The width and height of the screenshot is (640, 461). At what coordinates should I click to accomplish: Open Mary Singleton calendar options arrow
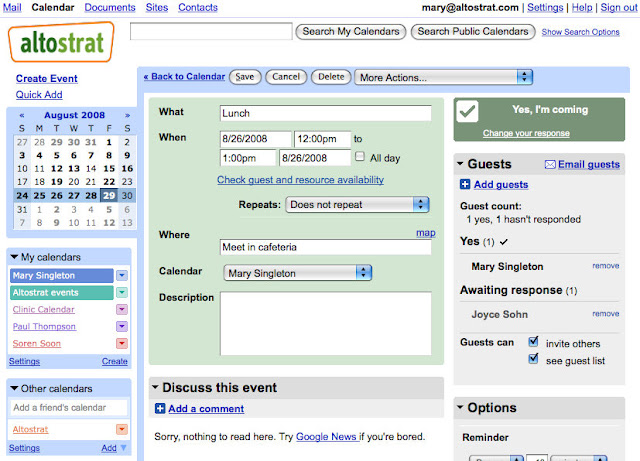click(122, 276)
